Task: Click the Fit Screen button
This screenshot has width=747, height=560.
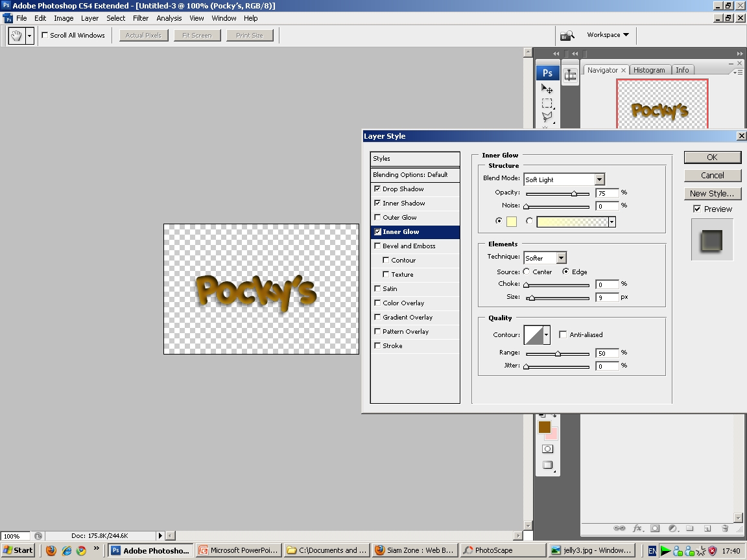Action: tap(196, 35)
